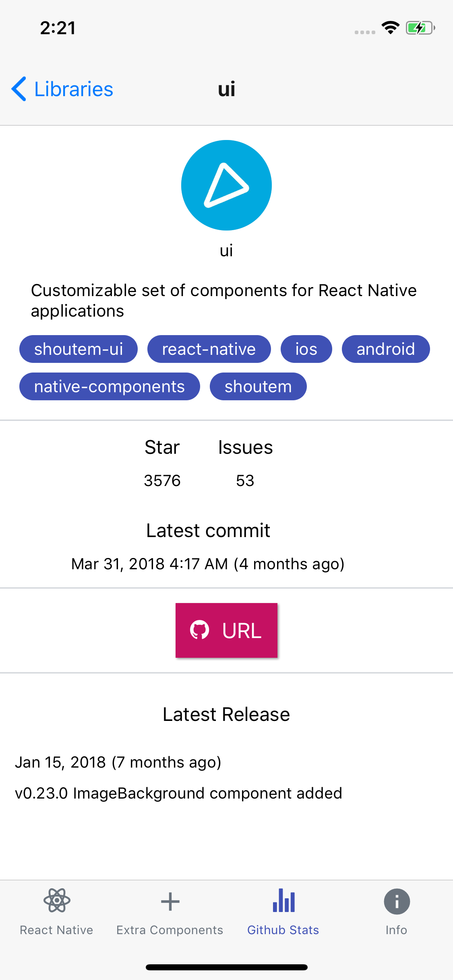Image resolution: width=453 pixels, height=980 pixels.
Task: Select the android tag
Action: click(x=386, y=349)
